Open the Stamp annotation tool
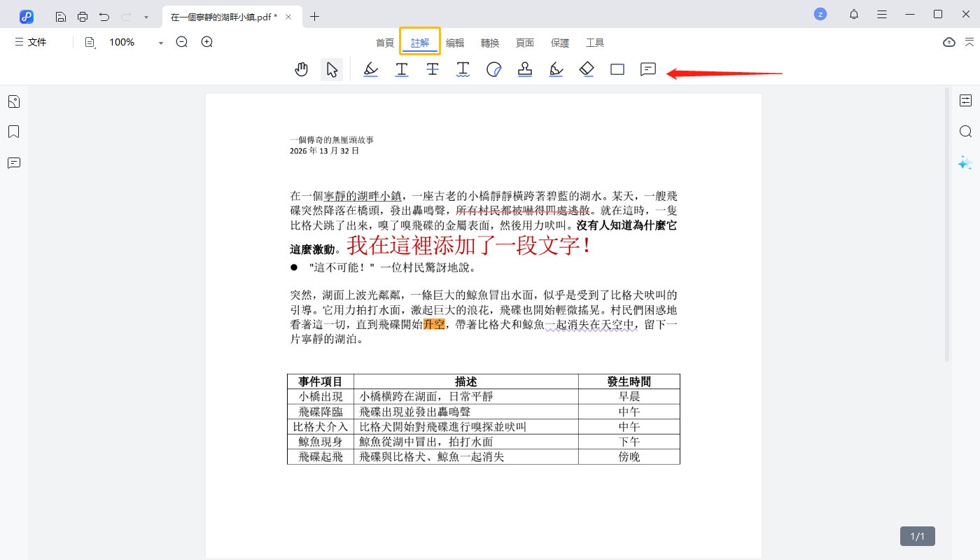980x560 pixels. coord(524,69)
